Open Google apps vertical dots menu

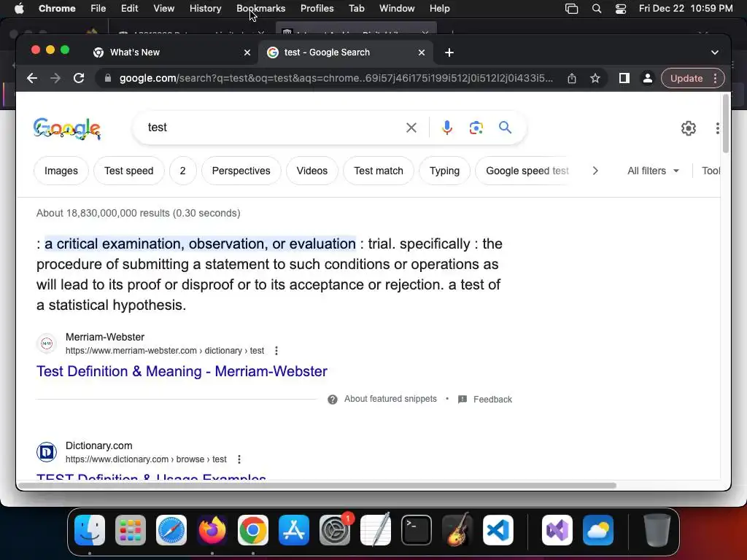(718, 128)
